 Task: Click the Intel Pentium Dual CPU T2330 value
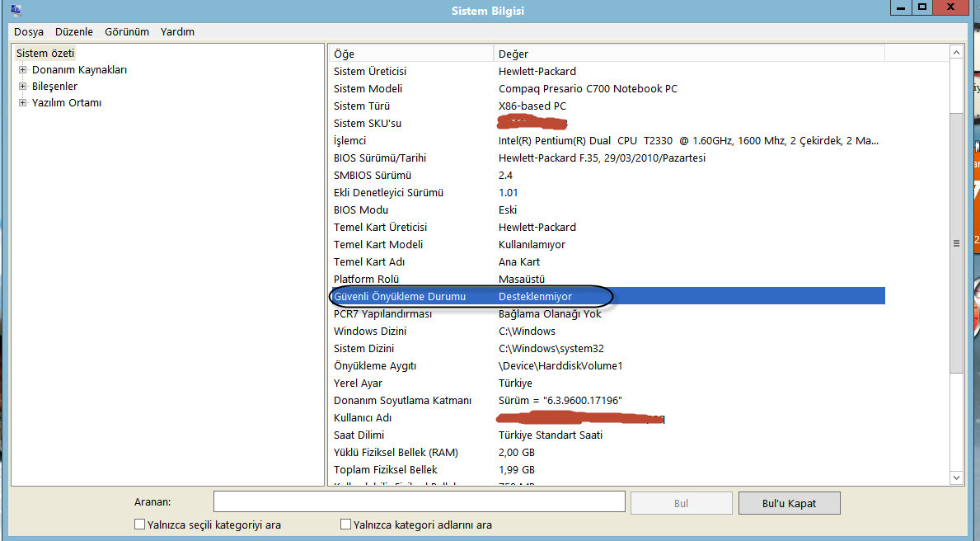(x=689, y=141)
